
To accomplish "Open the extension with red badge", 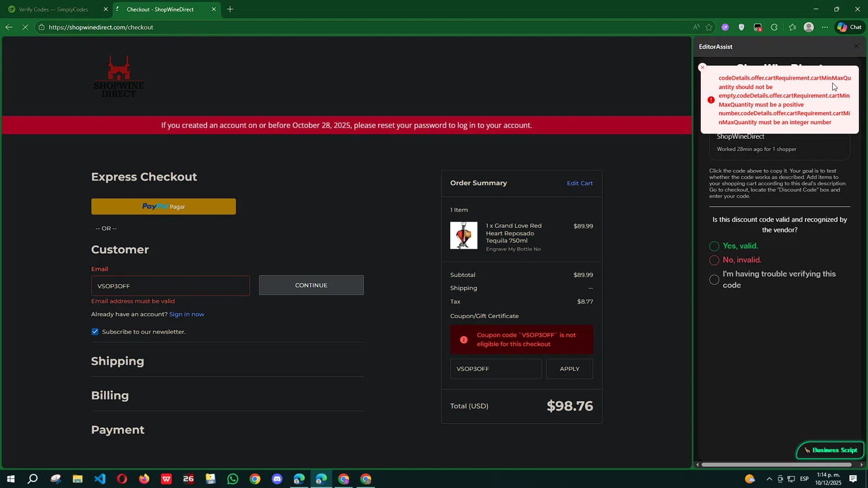I will tap(758, 27).
